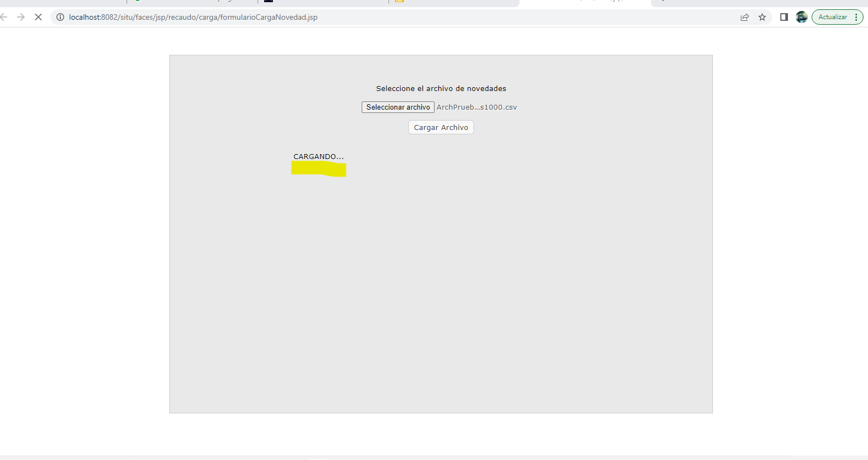
Task: Switch to the tab with dark favicon
Action: (323, 2)
